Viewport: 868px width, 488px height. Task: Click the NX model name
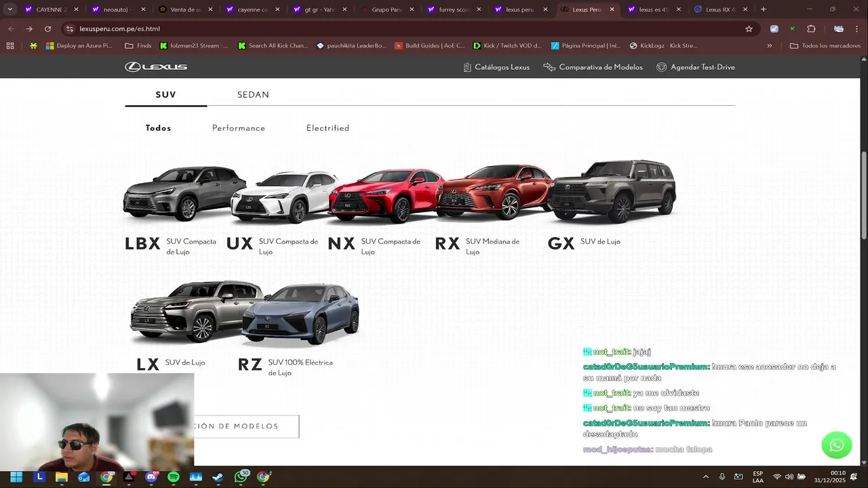click(341, 244)
